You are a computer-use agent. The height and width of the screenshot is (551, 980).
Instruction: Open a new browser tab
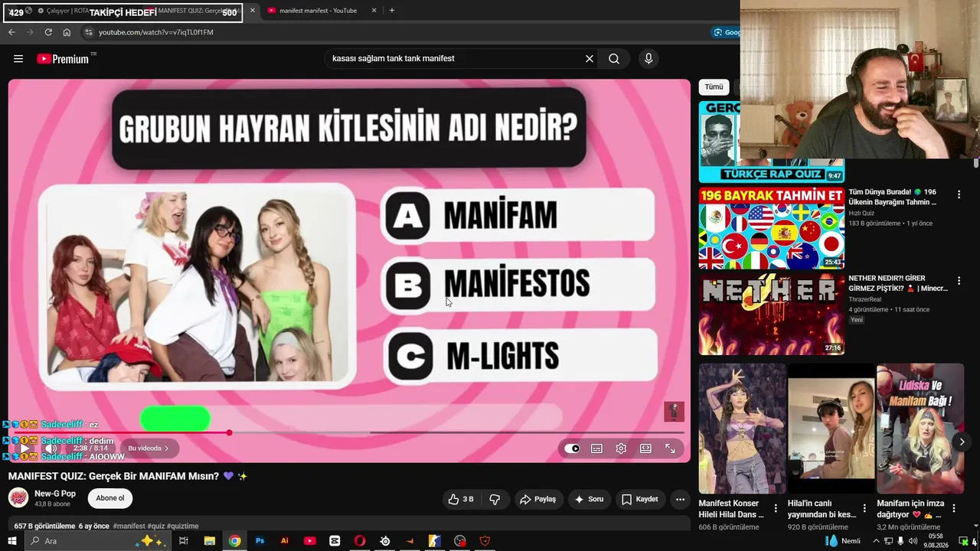[x=392, y=11]
